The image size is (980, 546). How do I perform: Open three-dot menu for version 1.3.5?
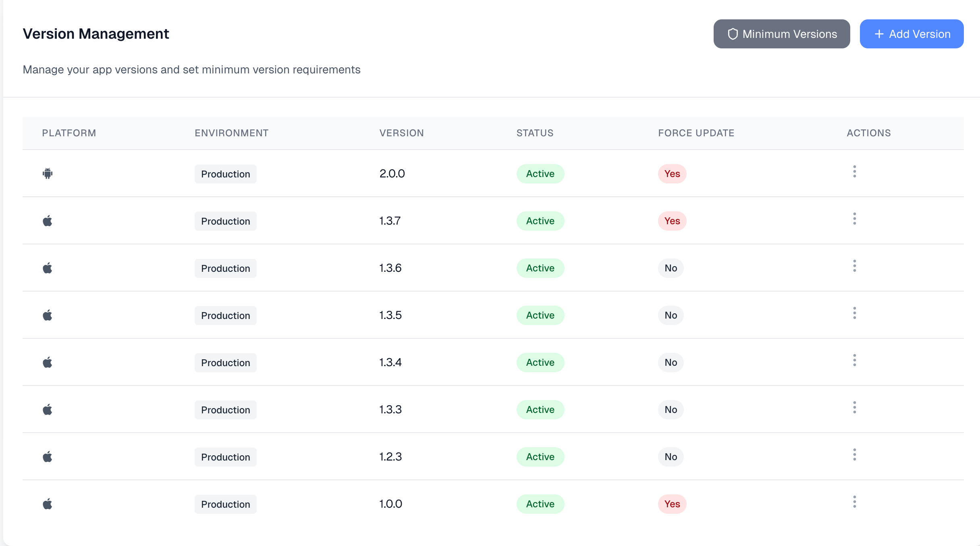click(854, 313)
